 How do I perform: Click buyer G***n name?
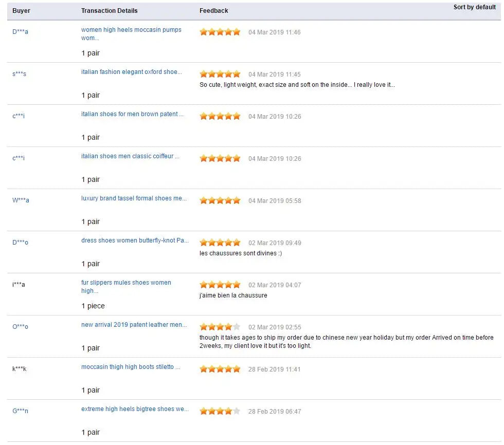tap(20, 411)
